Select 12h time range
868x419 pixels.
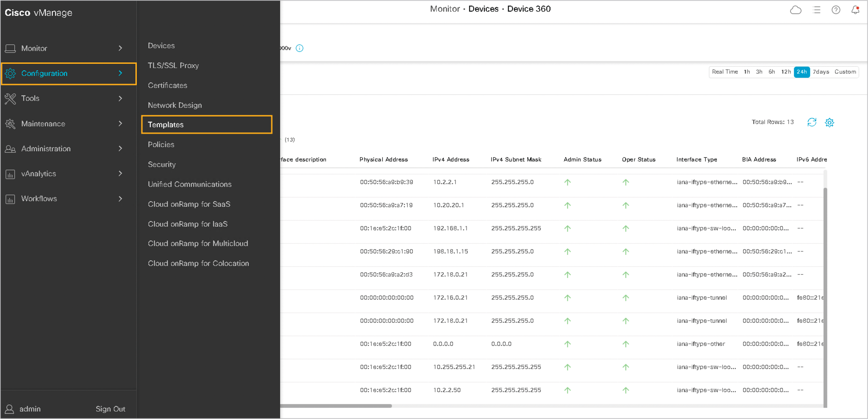pyautogui.click(x=786, y=72)
